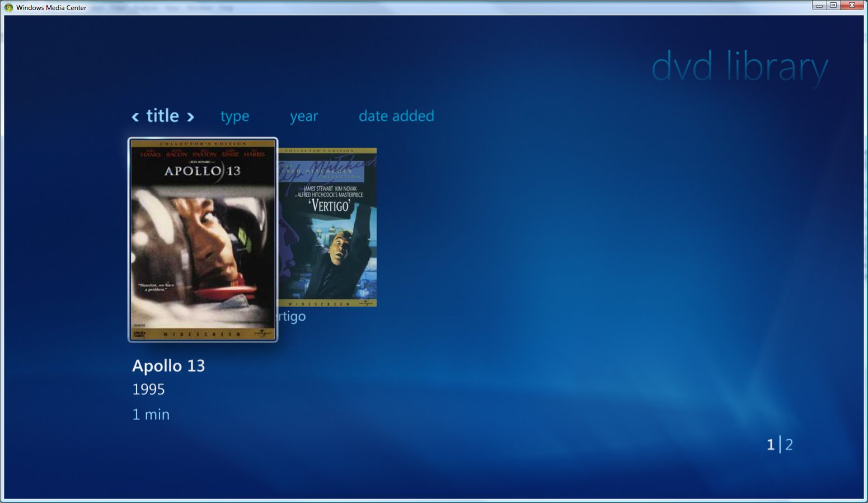Click the 1995 year text

tap(148, 389)
